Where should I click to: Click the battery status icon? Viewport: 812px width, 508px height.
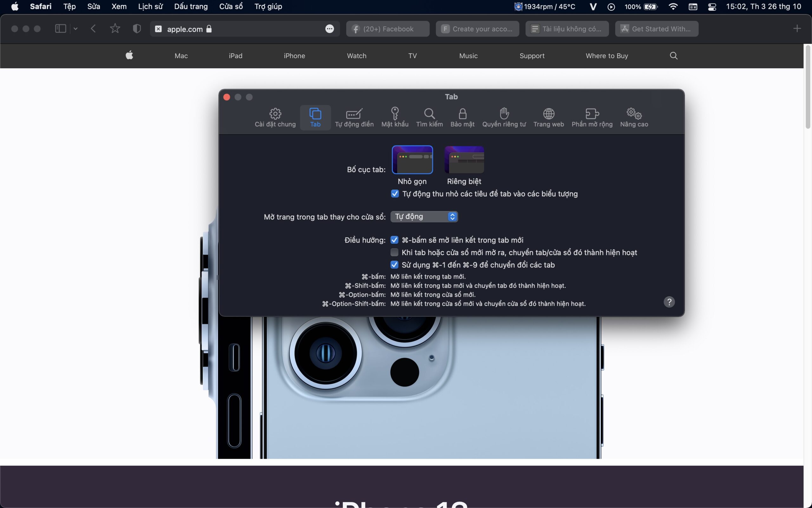(651, 7)
